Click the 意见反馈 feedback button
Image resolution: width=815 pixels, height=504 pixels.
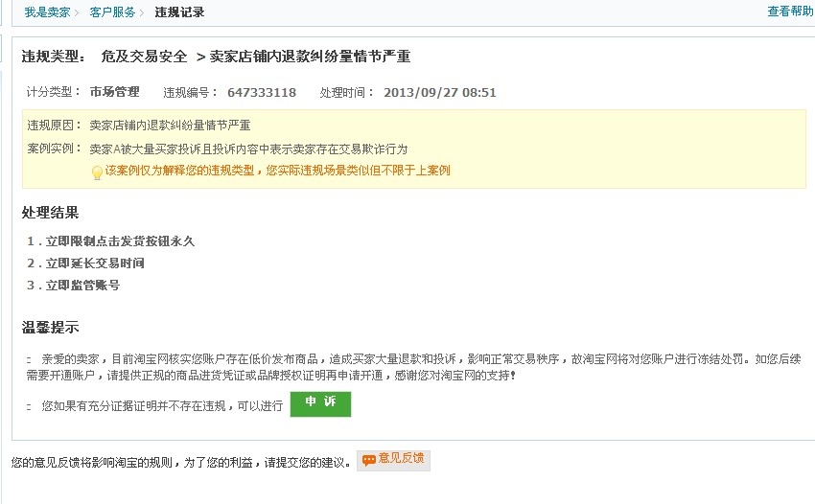point(394,460)
